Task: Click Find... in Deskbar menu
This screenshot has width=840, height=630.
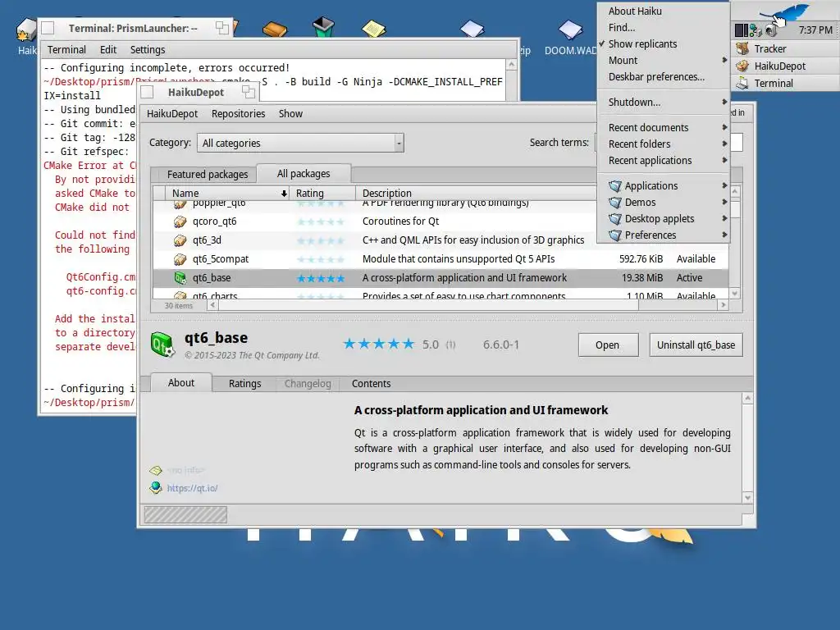Action: pos(663,27)
